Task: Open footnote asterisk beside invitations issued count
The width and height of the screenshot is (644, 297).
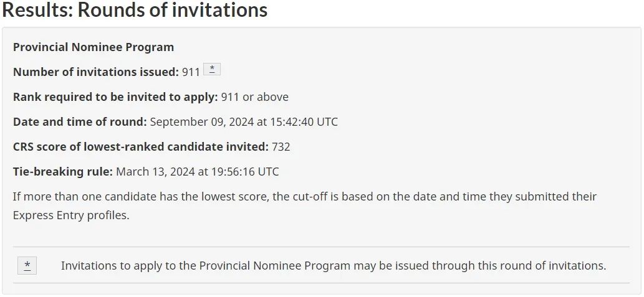Action: click(x=212, y=69)
